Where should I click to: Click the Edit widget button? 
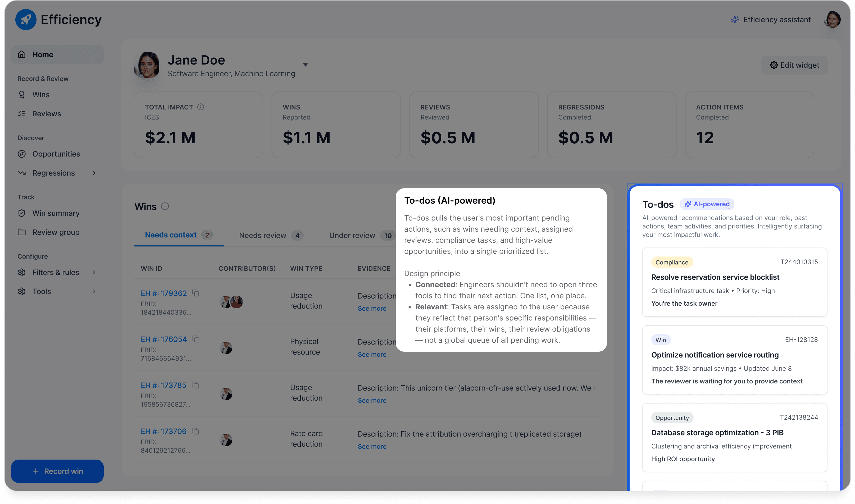click(x=794, y=65)
